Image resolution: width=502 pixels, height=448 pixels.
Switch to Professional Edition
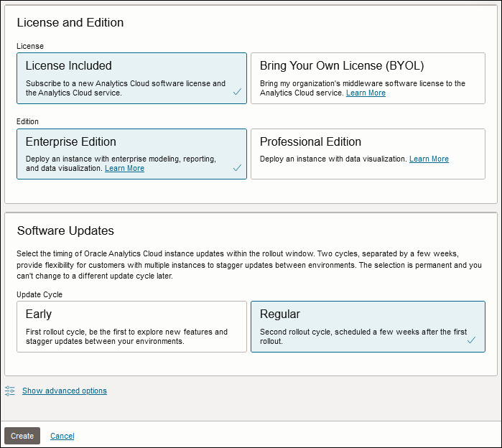click(x=367, y=154)
